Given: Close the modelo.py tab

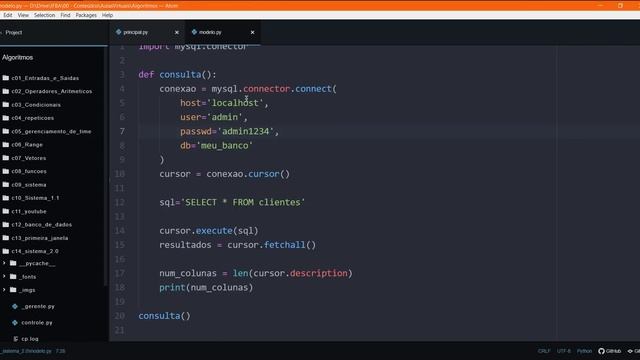Looking at the screenshot, I should (x=252, y=32).
